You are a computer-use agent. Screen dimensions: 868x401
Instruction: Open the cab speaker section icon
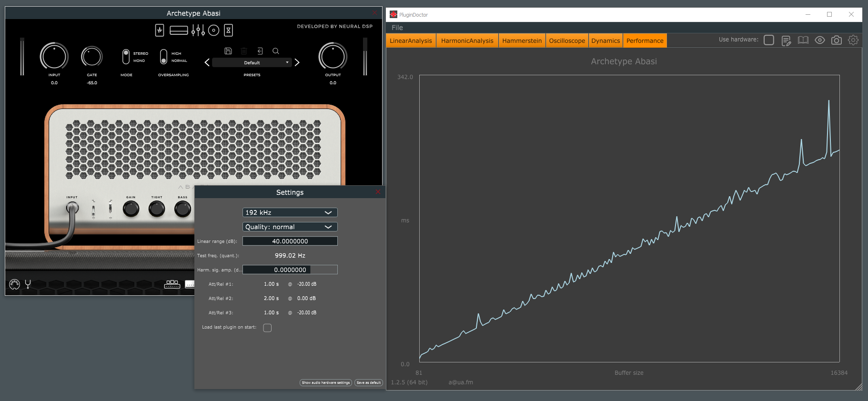[214, 30]
